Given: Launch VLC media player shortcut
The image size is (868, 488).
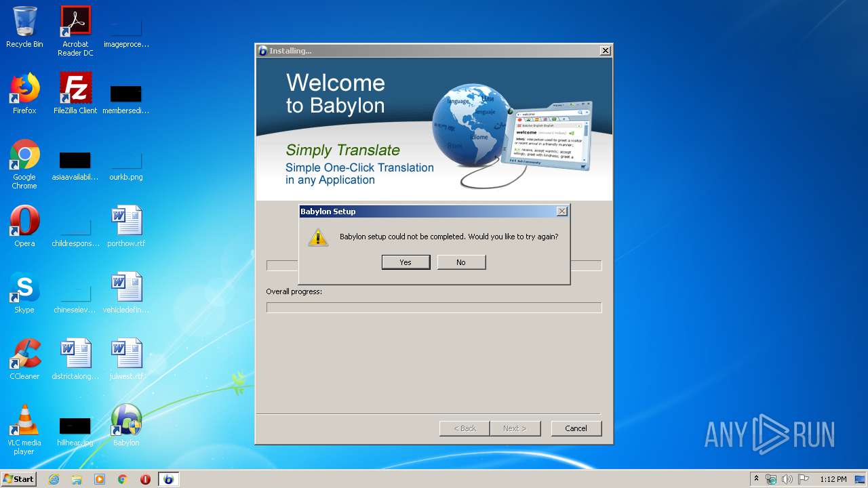Looking at the screenshot, I should (24, 430).
